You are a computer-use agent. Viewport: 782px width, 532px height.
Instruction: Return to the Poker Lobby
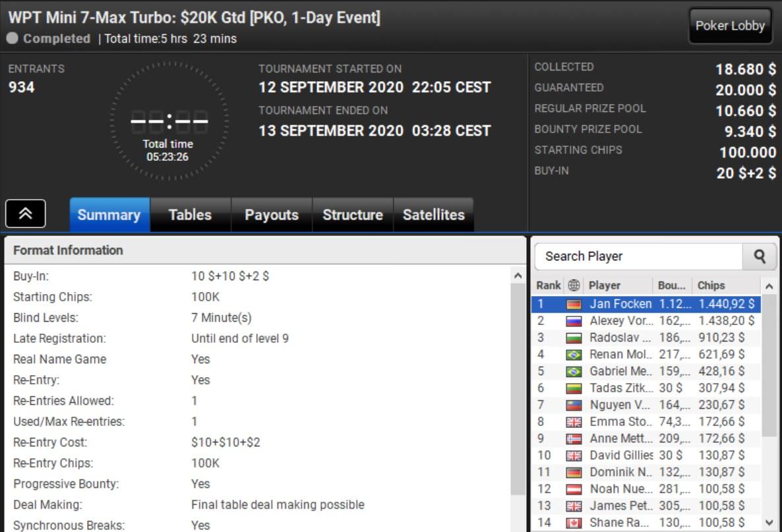pos(730,26)
